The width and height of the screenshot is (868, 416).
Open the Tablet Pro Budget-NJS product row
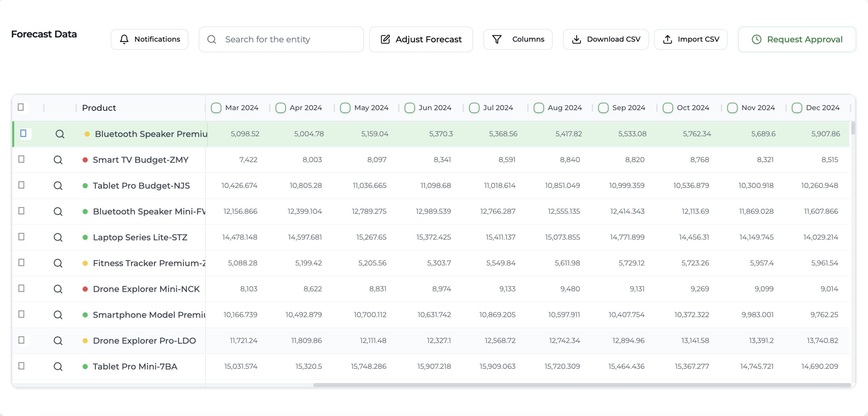(141, 186)
